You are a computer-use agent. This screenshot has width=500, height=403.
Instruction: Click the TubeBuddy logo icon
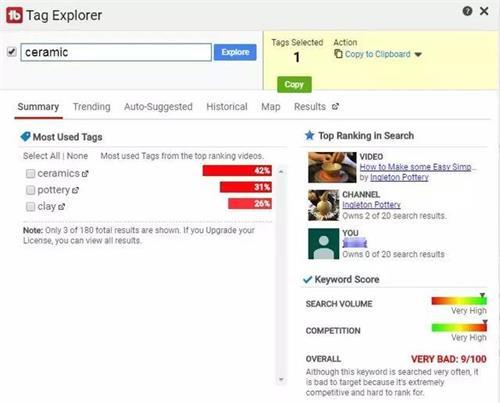pyautogui.click(x=14, y=15)
